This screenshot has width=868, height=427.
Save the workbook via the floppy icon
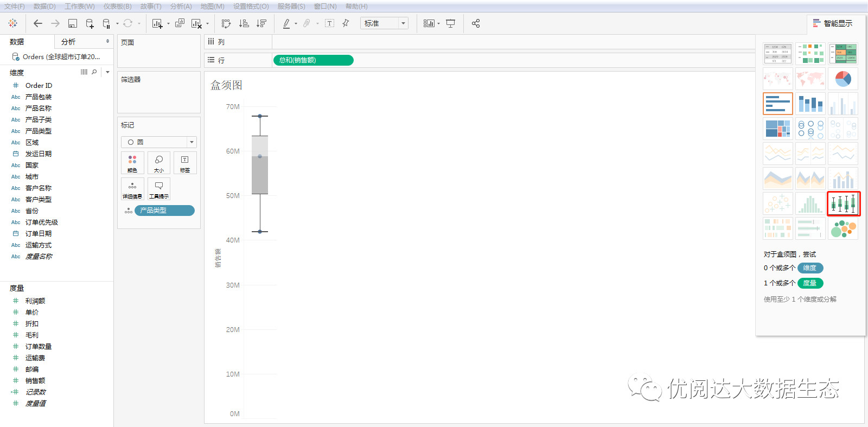tap(73, 23)
